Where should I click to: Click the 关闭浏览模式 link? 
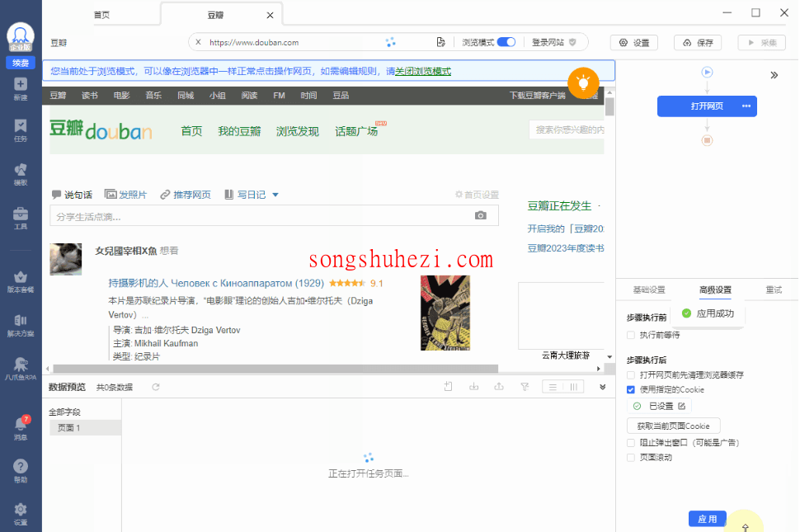(x=423, y=72)
